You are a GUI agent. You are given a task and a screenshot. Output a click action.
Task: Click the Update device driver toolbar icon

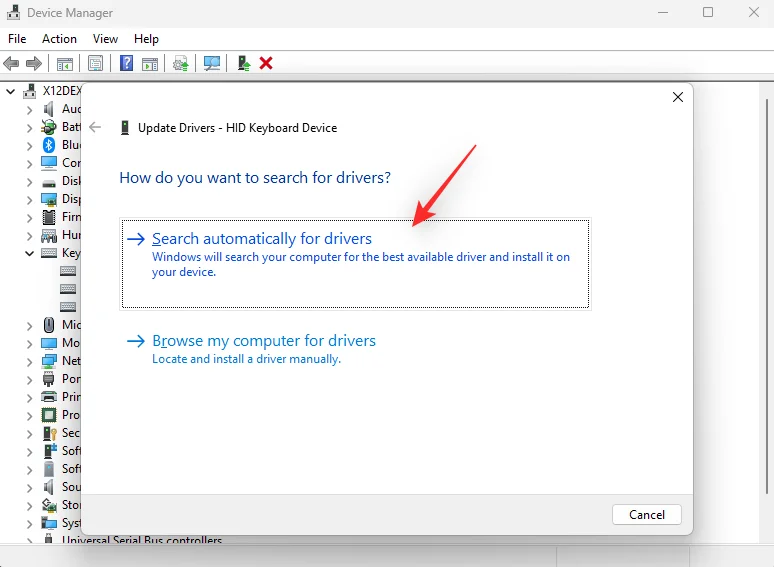(243, 63)
